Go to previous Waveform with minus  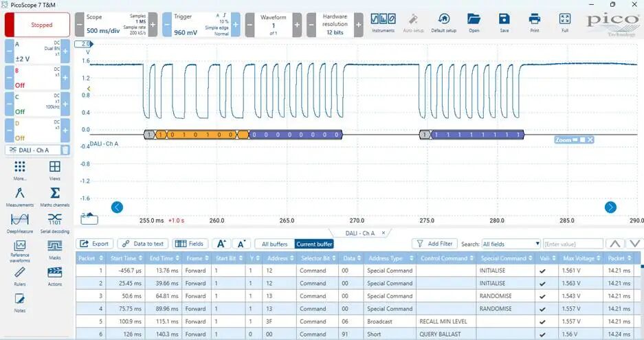point(249,25)
